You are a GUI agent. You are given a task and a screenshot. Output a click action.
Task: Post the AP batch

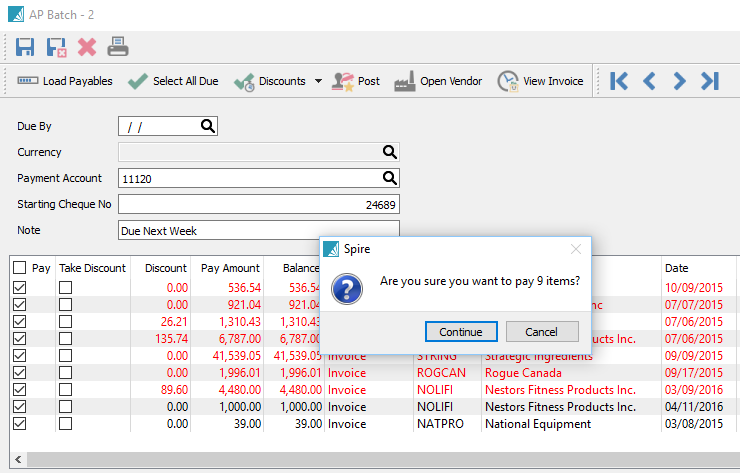coord(356,81)
